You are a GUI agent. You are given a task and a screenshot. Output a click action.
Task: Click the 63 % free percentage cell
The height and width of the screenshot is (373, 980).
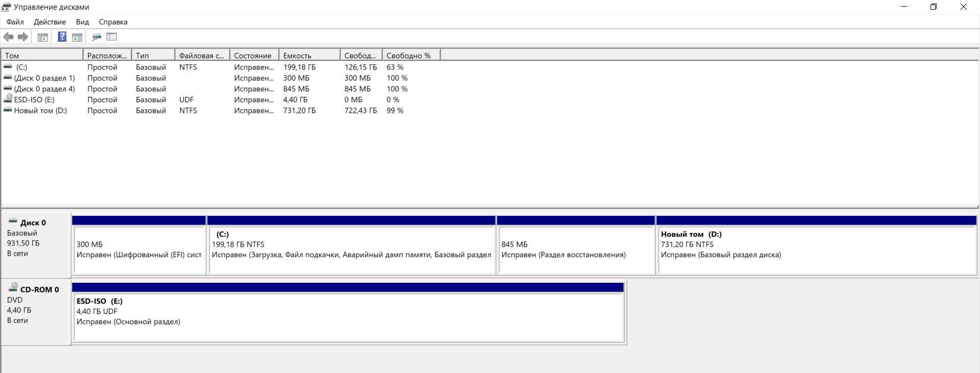(395, 67)
